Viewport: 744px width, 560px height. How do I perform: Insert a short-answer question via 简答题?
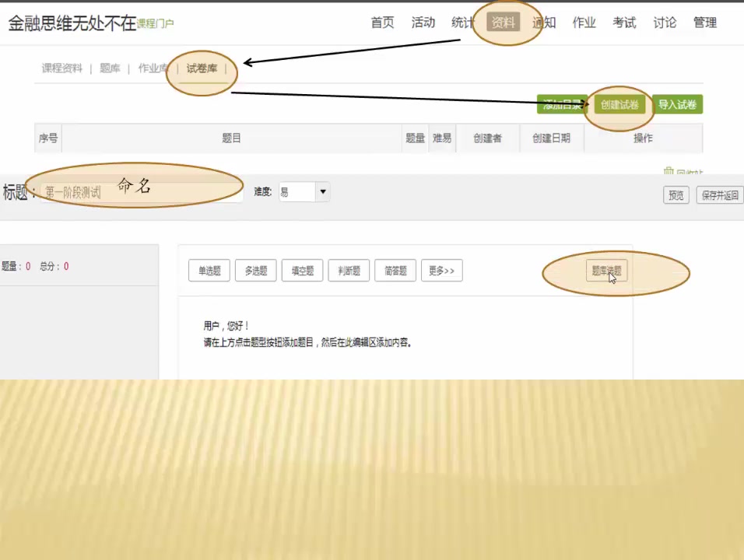[x=395, y=270]
